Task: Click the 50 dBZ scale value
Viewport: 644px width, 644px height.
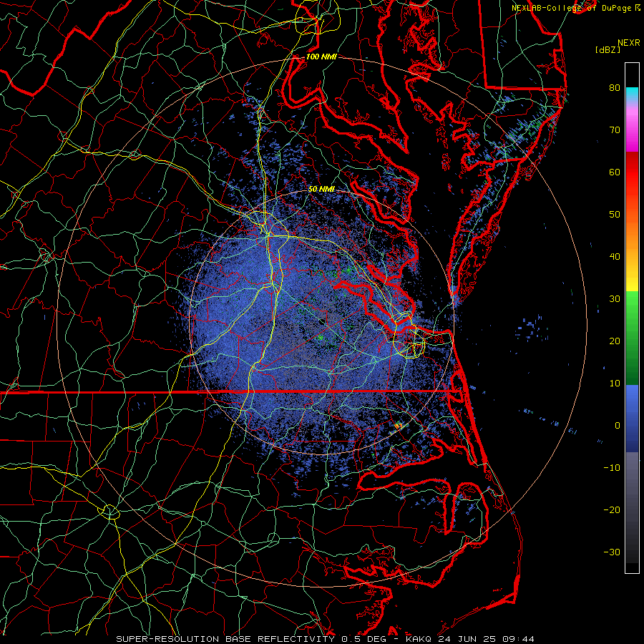Action: pyautogui.click(x=615, y=215)
